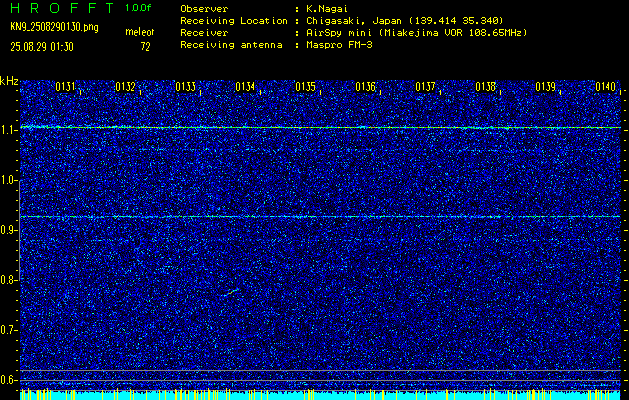This screenshot has width=629, height=400.
Task: Select the file name KN9_2508290130.png
Action: point(54,27)
